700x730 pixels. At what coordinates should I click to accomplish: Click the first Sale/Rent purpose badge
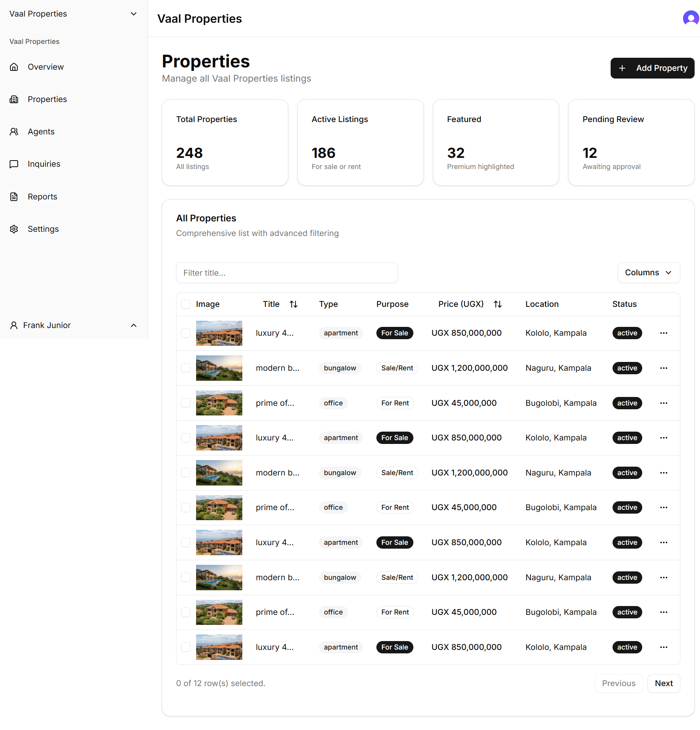pyautogui.click(x=397, y=368)
